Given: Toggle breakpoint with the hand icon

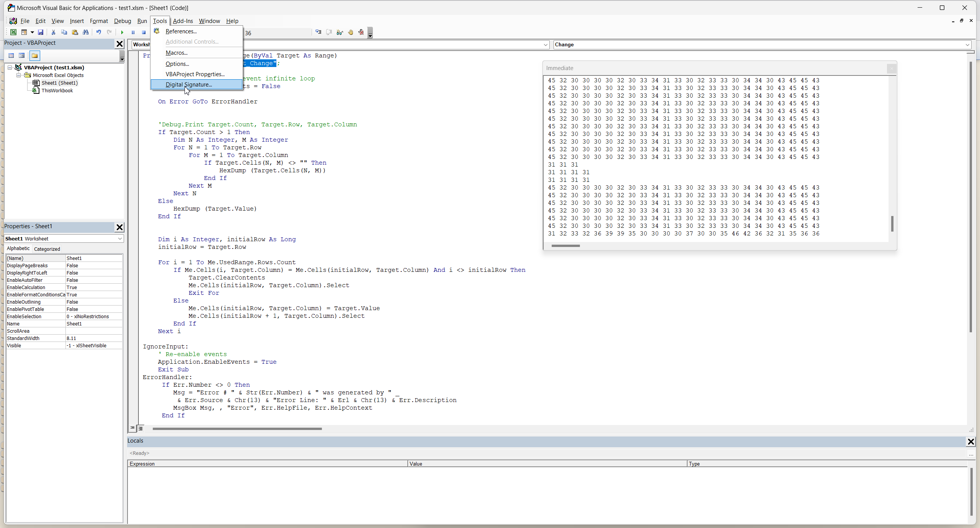Looking at the screenshot, I should pos(350,33).
